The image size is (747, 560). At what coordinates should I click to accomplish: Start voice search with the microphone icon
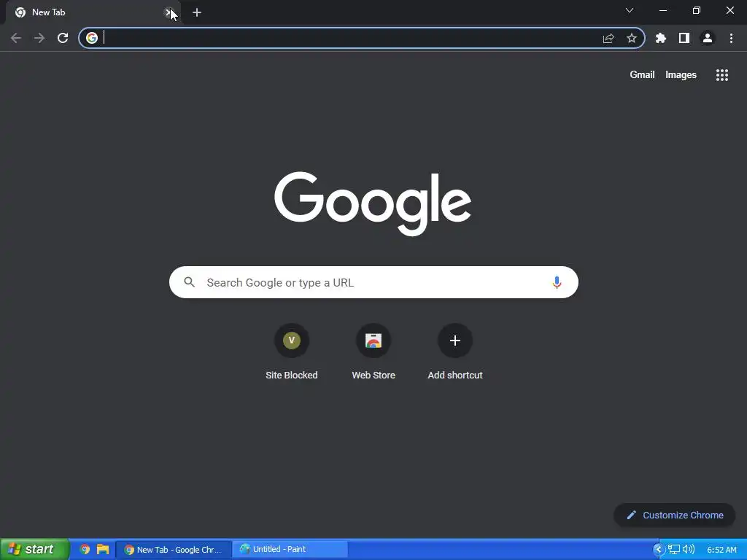tap(557, 282)
